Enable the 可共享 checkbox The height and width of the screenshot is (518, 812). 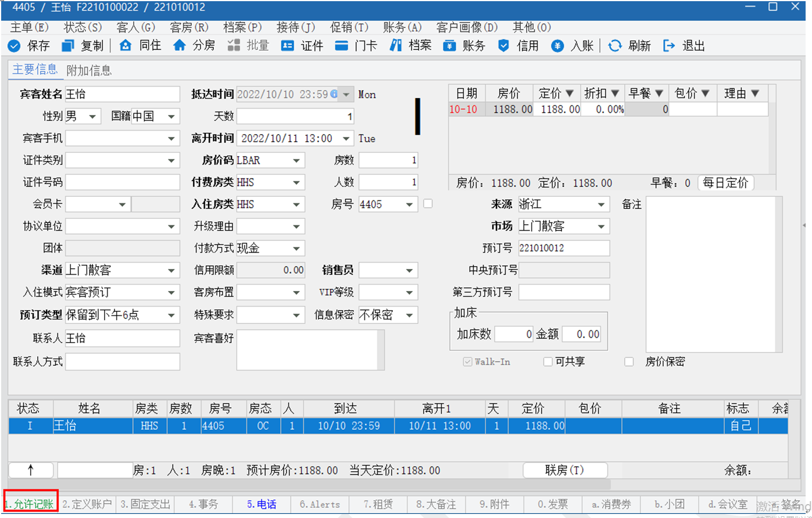548,362
